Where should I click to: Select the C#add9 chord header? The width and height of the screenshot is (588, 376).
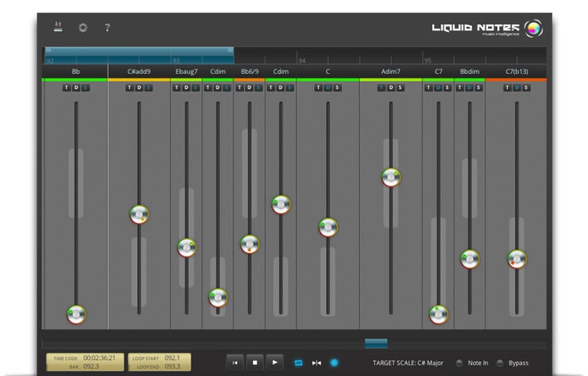point(139,71)
